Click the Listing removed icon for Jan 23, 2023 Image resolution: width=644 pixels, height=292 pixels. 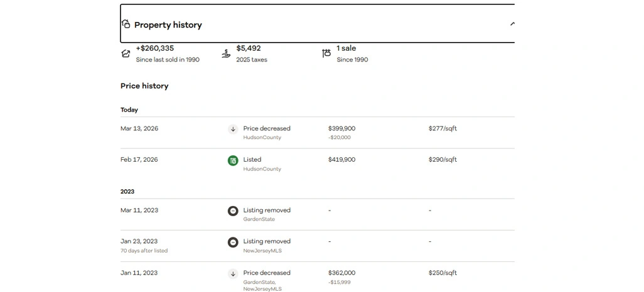point(233,242)
